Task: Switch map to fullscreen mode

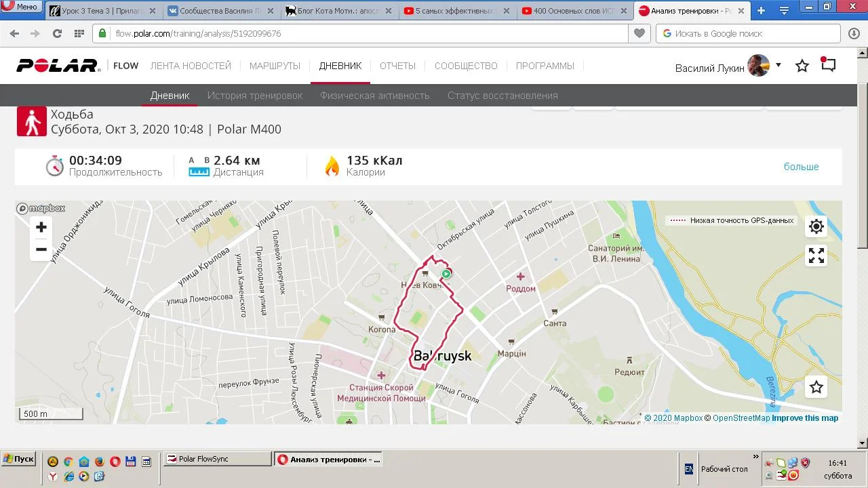Action: click(816, 256)
